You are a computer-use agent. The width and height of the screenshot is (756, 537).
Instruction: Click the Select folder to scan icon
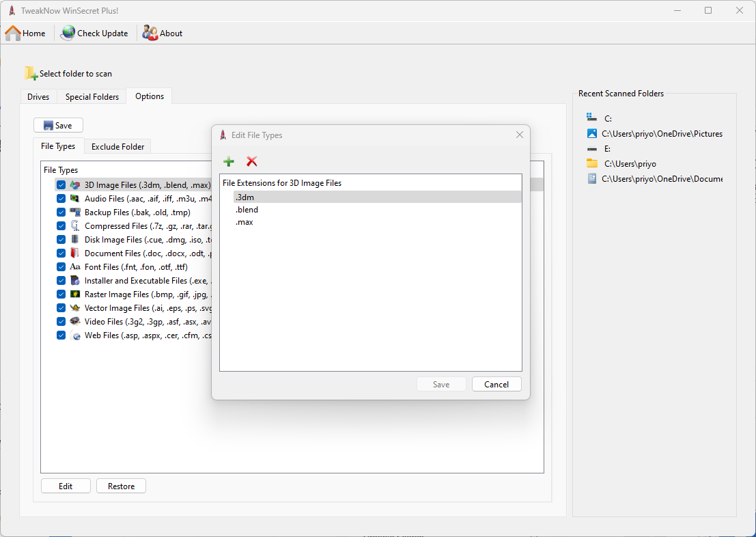pos(31,73)
